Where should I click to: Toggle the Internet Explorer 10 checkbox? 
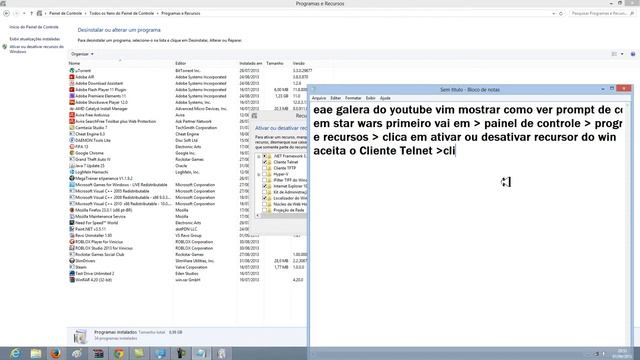(264, 186)
